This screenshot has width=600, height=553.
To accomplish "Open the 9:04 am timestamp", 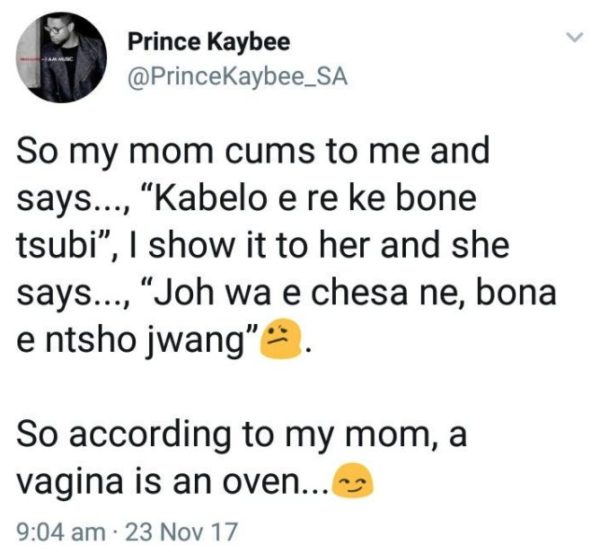I will pos(60,532).
